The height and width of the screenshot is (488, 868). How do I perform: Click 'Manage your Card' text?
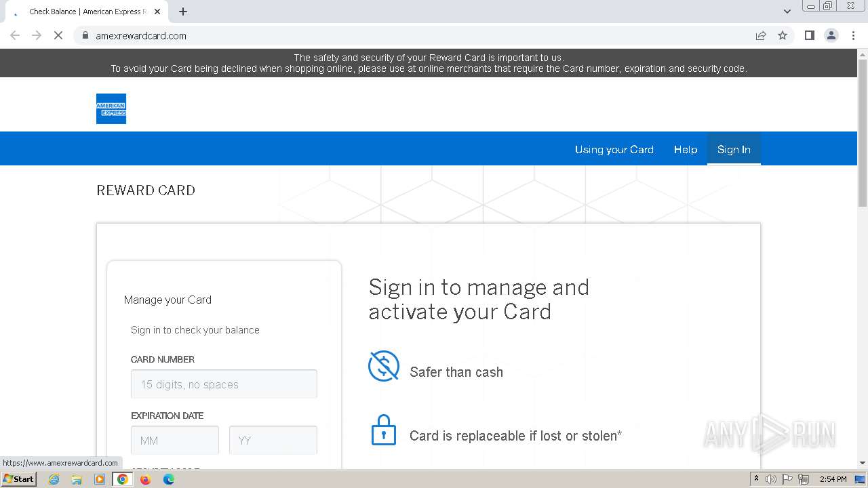(167, 300)
